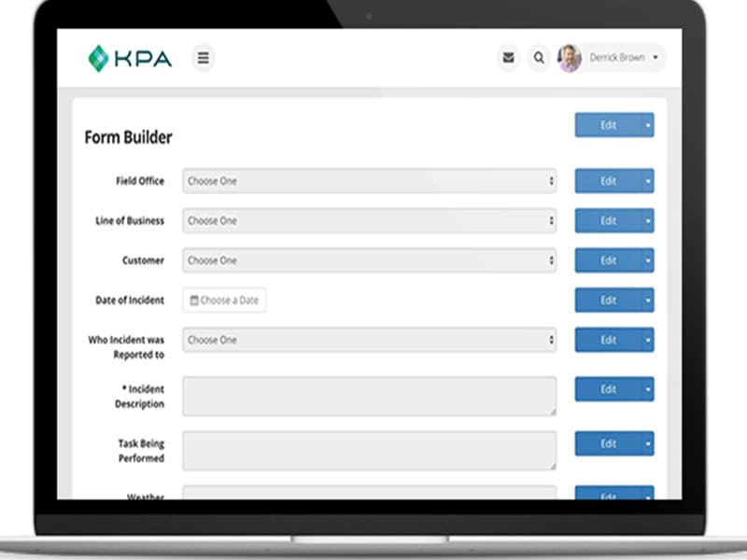Click the Field Office label
Image resolution: width=747 pixels, height=560 pixels.
[140, 181]
